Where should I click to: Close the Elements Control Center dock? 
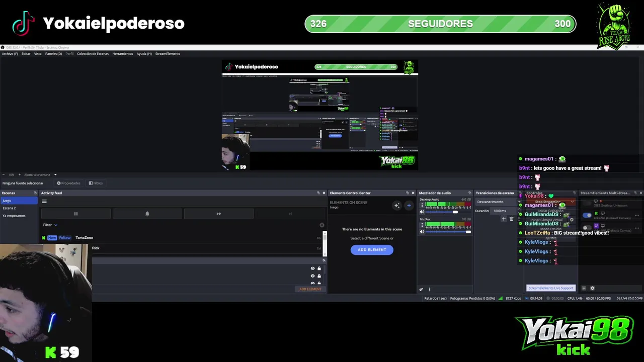413,193
